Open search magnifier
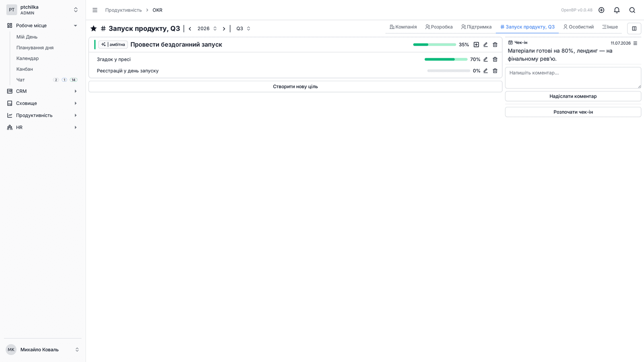The width and height of the screenshot is (644, 362). (632, 10)
